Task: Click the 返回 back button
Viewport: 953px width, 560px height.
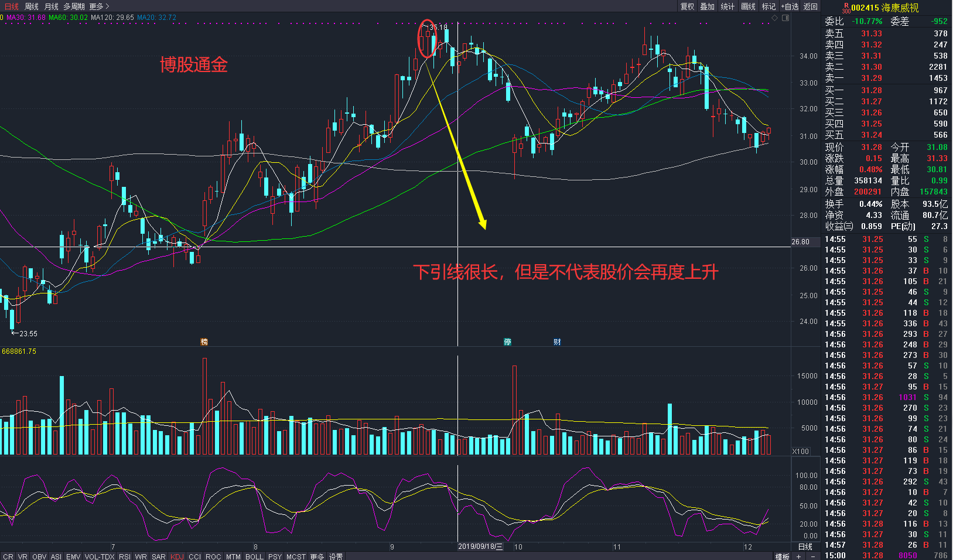Action: (x=811, y=6)
